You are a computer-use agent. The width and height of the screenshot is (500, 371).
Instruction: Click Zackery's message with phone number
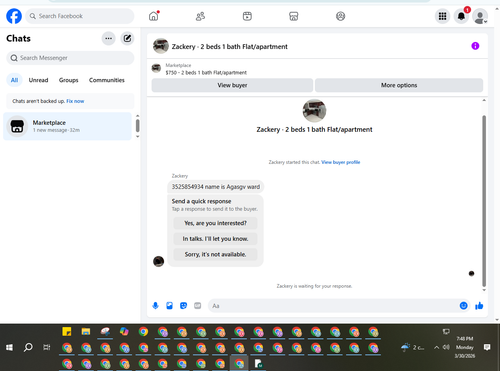click(x=216, y=187)
